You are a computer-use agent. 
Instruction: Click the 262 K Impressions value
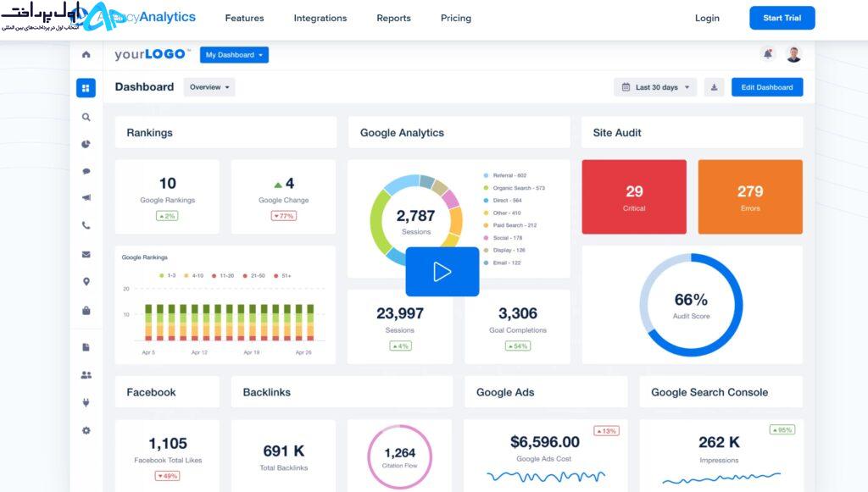(719, 442)
